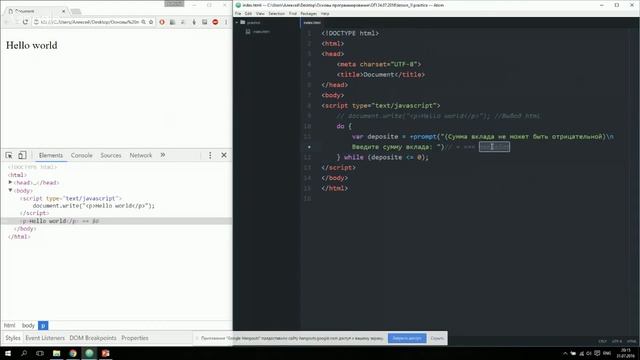The width and height of the screenshot is (640, 360).
Task: Switch to Chrome on taskbar
Action: tap(73, 353)
